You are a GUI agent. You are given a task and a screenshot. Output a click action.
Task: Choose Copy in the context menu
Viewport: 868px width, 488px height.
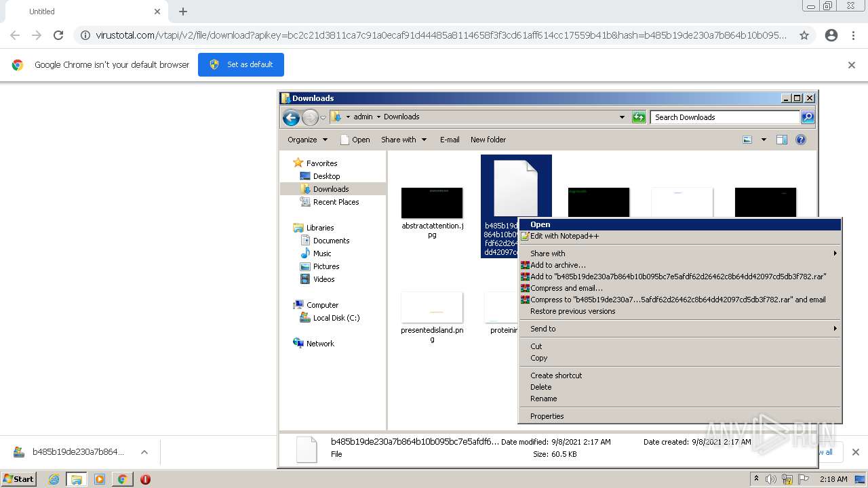coord(679,358)
